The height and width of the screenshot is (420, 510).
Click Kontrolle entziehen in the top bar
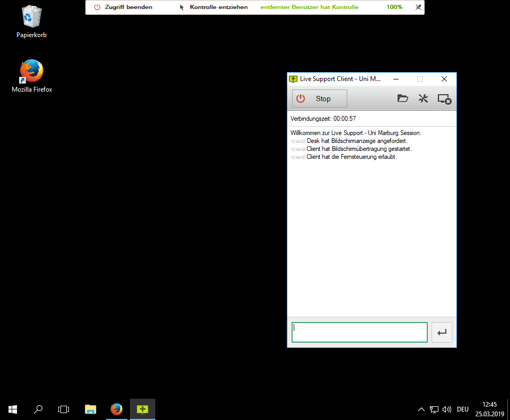point(214,7)
